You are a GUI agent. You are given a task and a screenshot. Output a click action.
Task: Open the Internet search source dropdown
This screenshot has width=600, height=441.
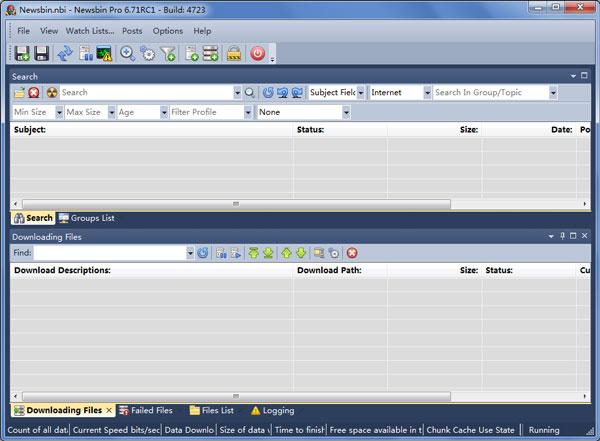pos(427,93)
